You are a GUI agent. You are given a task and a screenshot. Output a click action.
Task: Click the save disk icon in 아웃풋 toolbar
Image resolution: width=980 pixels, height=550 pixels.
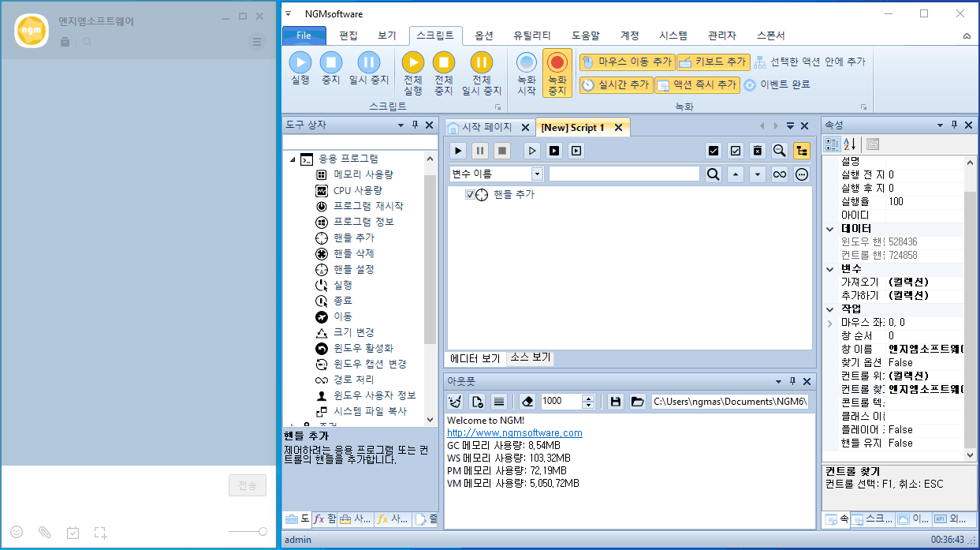pyautogui.click(x=616, y=401)
